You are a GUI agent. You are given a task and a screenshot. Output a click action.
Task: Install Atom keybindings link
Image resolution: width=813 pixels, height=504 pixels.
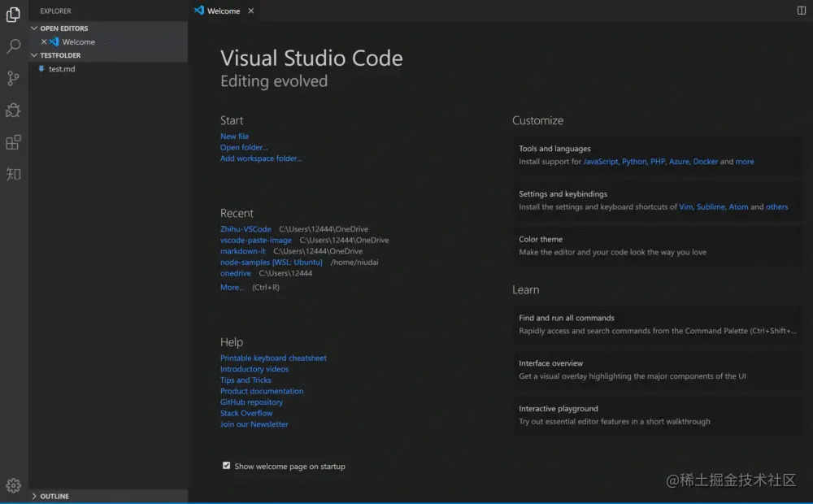point(738,207)
